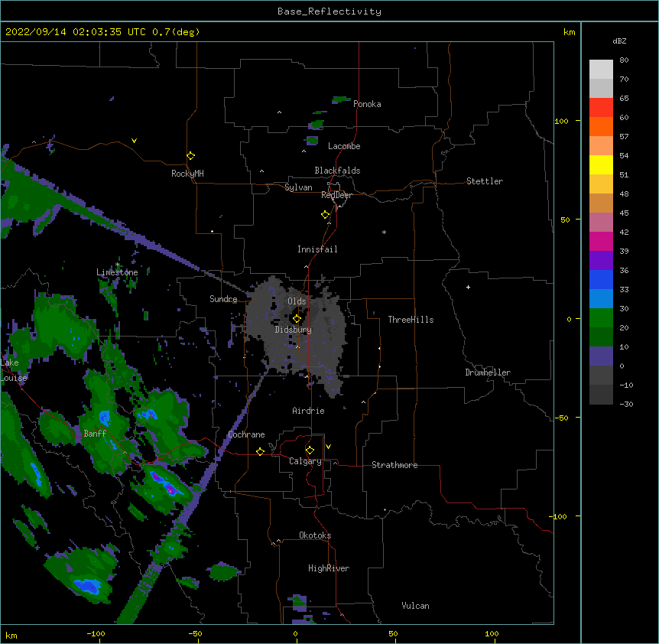
Task: Click the white asterisk marker east of Innisfail
Action: tap(384, 232)
